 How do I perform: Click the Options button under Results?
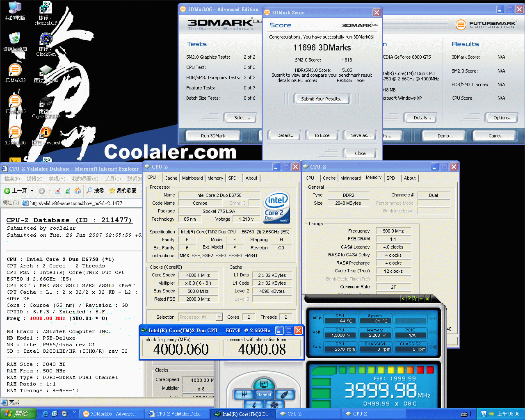[x=503, y=118]
